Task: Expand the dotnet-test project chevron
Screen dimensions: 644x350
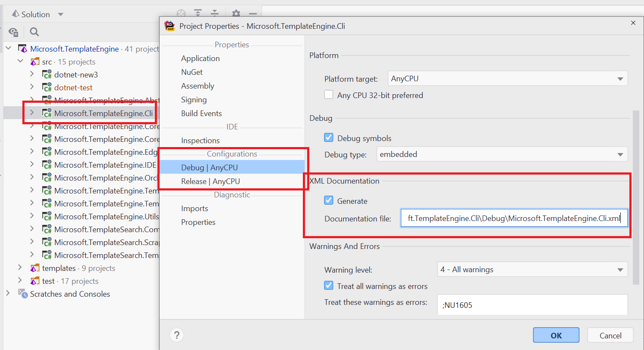Action: [32, 87]
